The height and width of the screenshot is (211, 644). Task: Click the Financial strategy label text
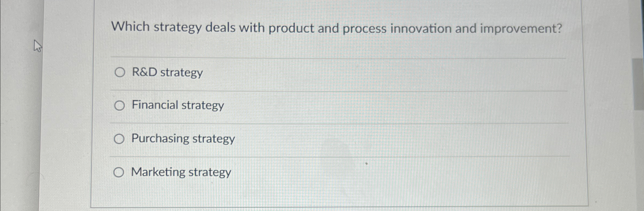click(177, 105)
